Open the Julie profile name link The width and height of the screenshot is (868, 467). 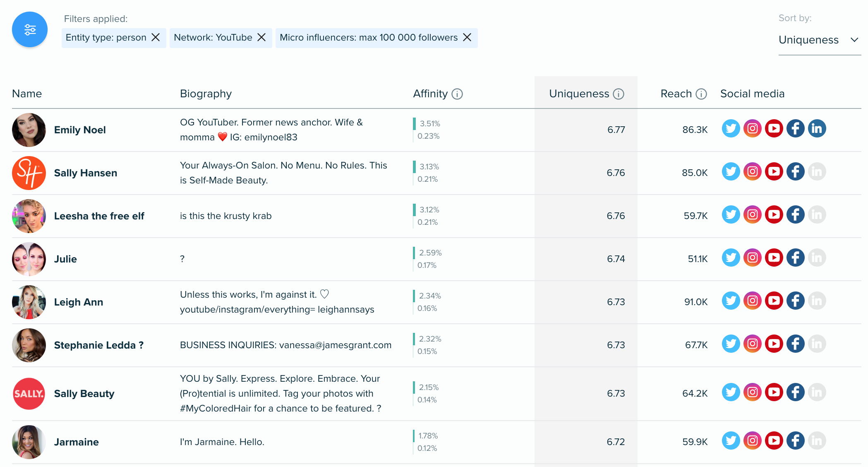[65, 259]
